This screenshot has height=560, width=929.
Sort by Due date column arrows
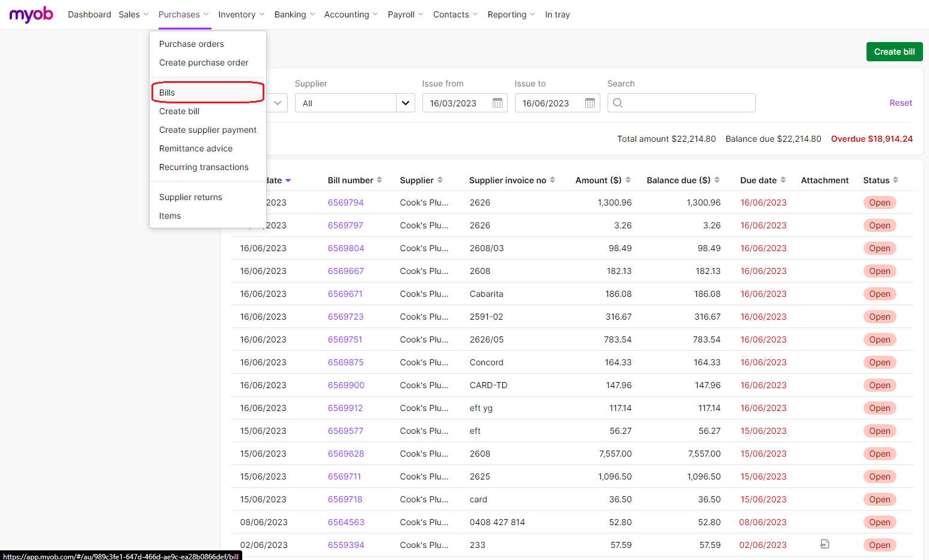783,180
